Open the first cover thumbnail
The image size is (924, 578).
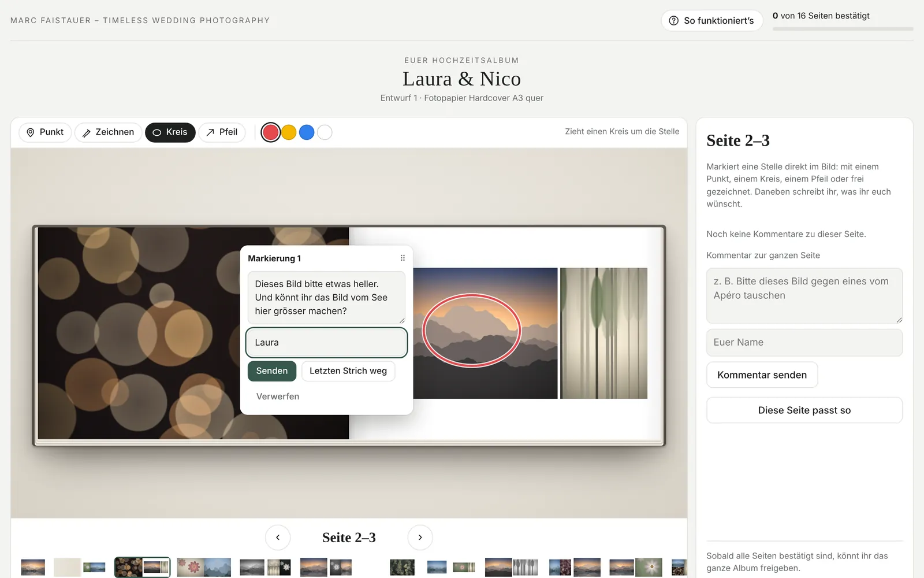coord(33,567)
